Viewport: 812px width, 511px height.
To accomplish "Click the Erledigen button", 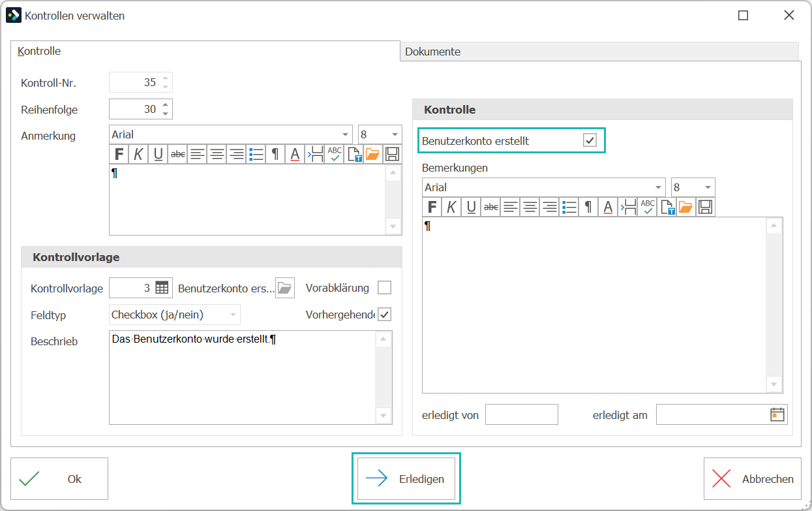I will (x=406, y=479).
